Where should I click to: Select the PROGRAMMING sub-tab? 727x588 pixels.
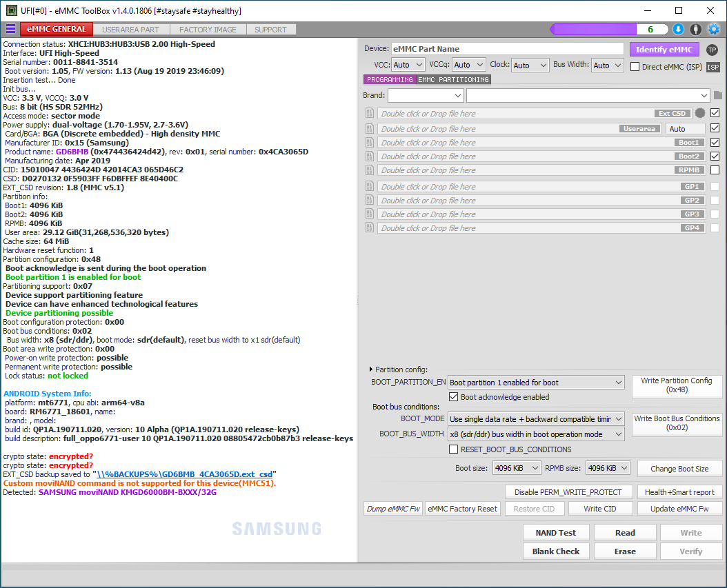click(390, 80)
